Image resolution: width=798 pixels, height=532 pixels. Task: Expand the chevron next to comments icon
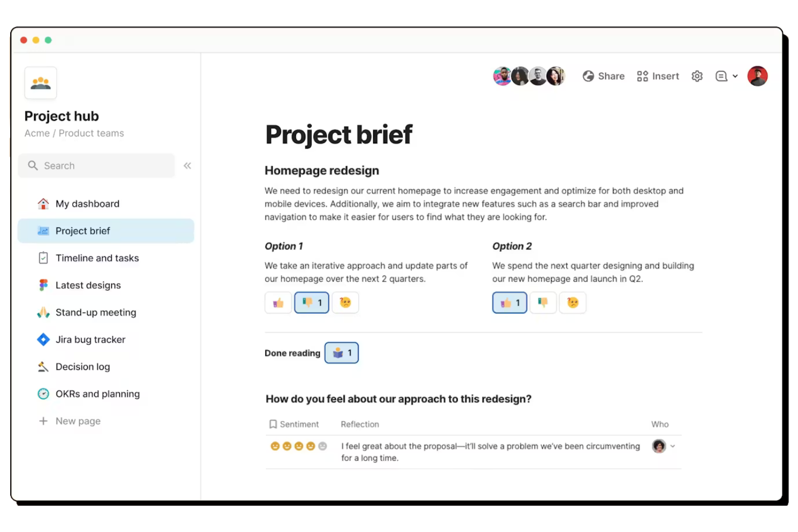click(735, 76)
